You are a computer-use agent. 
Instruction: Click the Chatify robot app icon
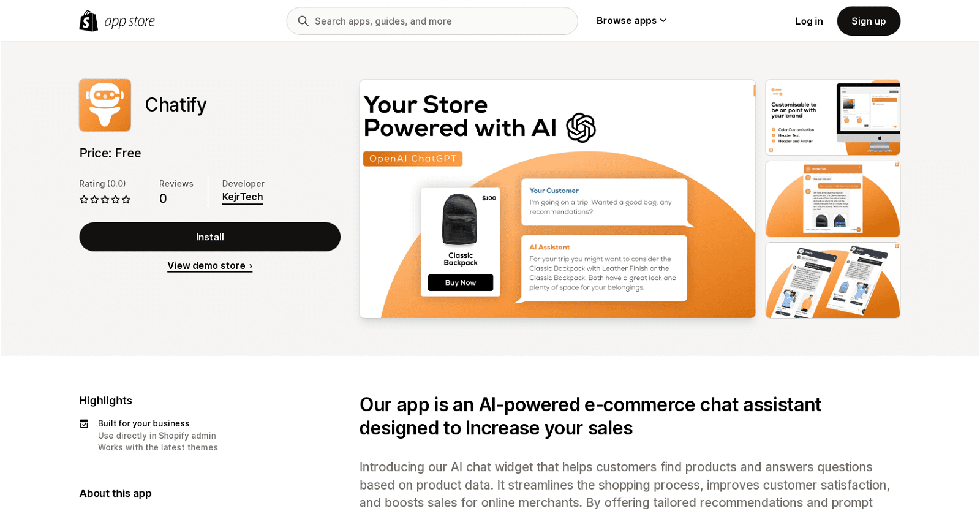pyautogui.click(x=105, y=105)
